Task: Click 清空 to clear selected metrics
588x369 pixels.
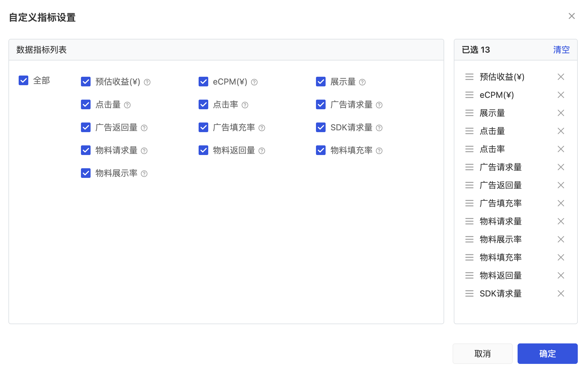Action: [x=561, y=50]
